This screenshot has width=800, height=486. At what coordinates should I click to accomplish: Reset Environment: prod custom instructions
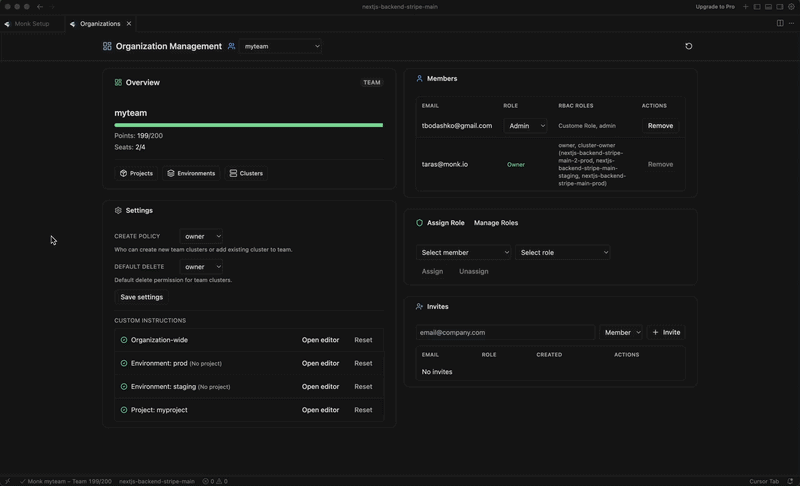coord(363,363)
